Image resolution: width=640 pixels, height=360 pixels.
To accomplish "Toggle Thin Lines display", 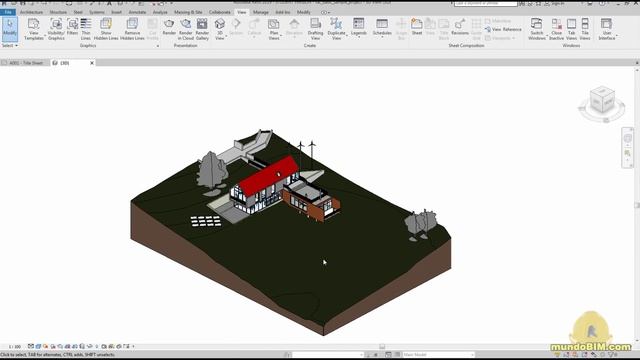I will (86, 29).
